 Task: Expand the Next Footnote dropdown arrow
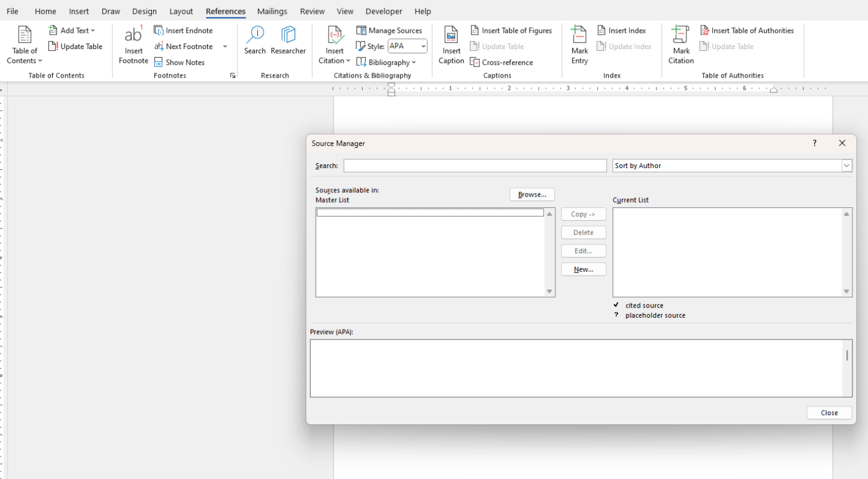click(225, 47)
